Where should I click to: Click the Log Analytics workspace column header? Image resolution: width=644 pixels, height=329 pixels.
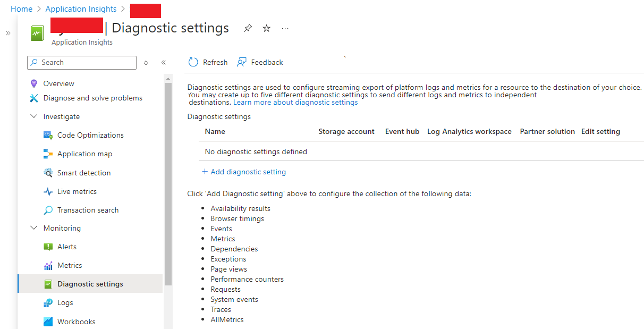469,131
